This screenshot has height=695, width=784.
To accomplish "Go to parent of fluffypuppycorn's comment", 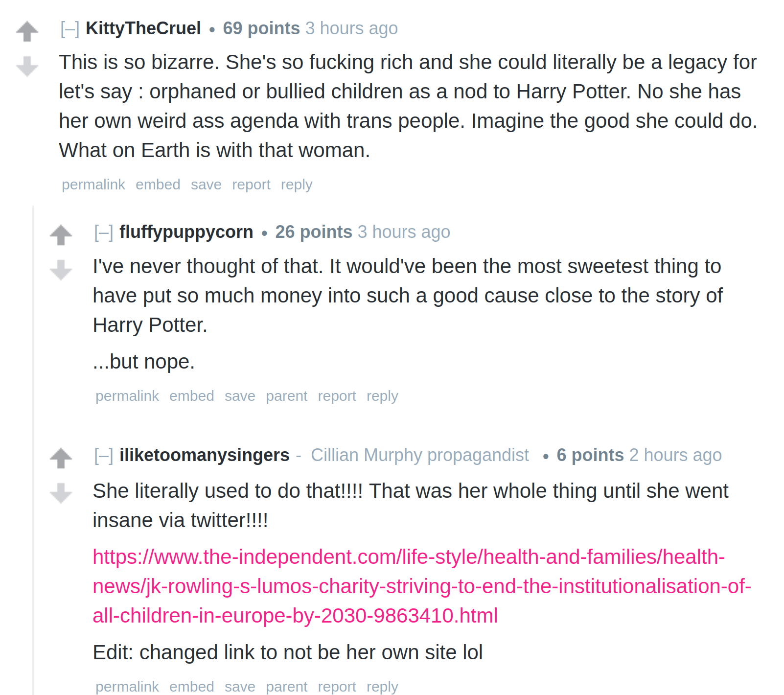I will click(286, 396).
